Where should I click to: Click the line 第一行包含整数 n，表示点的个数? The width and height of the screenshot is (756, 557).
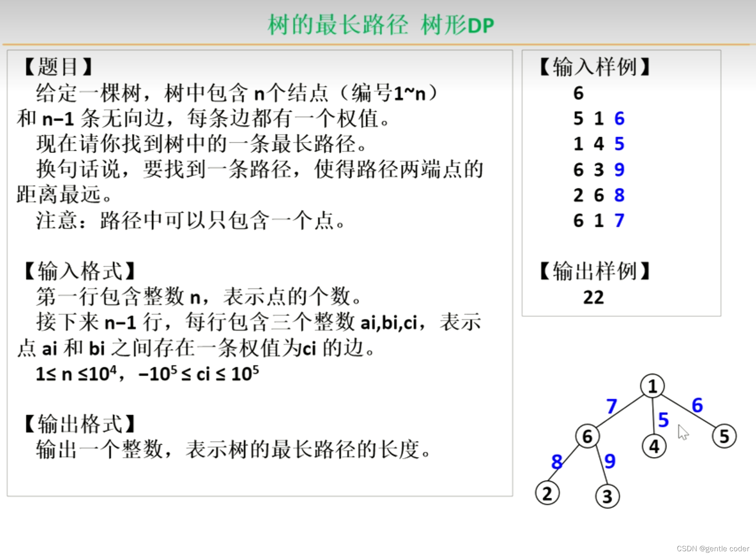(199, 297)
